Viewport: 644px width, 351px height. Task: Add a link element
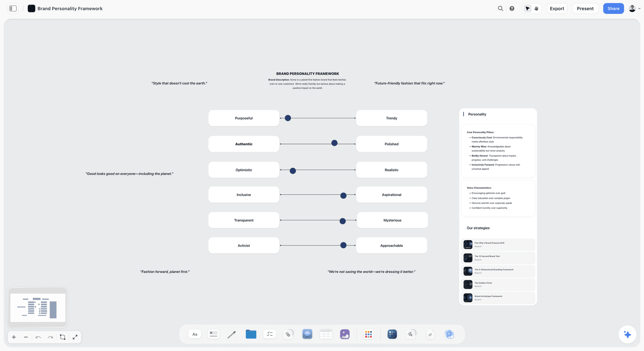point(288,334)
